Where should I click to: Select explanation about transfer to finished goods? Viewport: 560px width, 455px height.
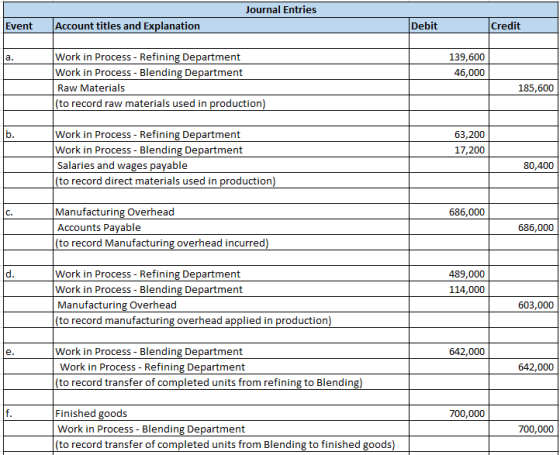[x=231, y=444]
